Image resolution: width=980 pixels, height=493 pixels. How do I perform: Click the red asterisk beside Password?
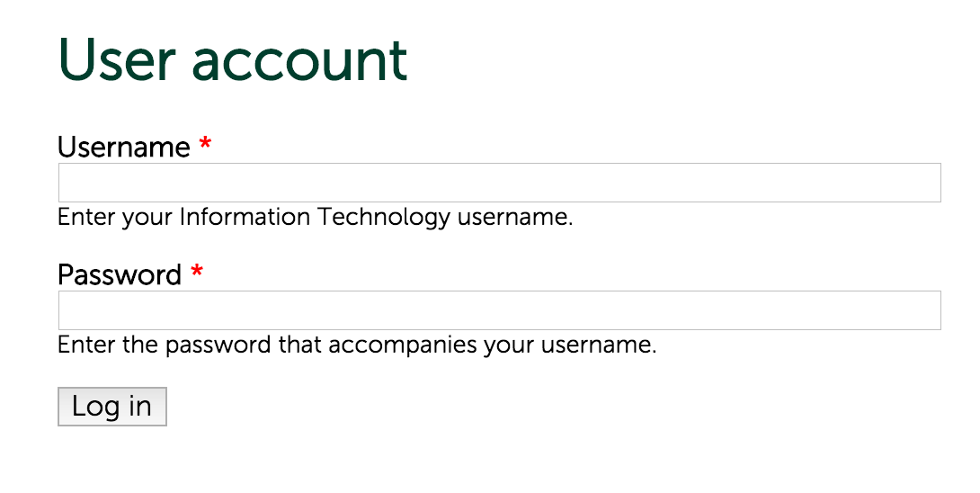[x=197, y=273]
